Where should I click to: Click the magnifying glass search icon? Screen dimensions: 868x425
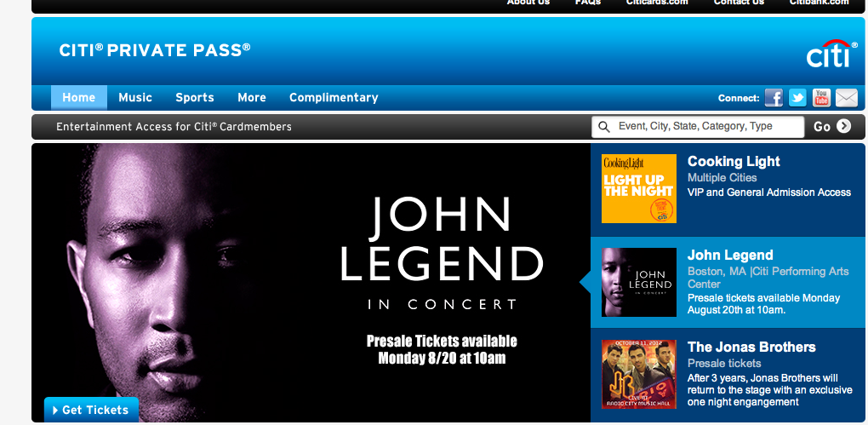[x=604, y=127]
